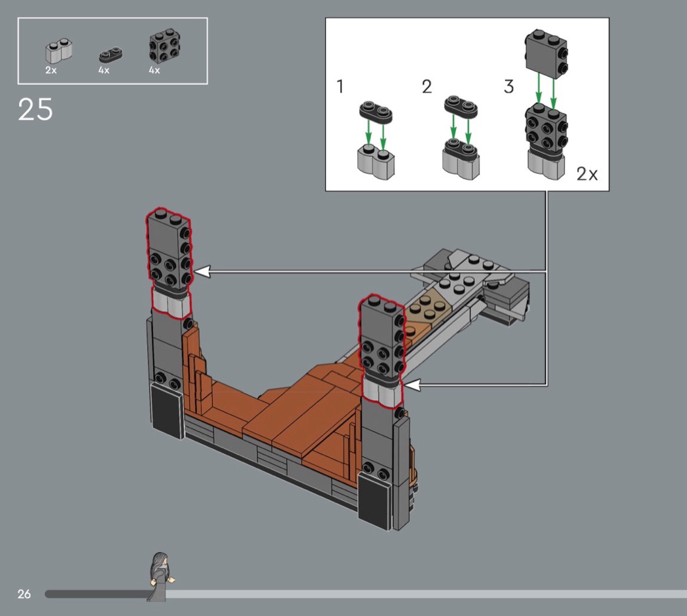Viewport: 687px width, 616px height.
Task: Click the dark gray studded brick in parts list
Action: click(x=164, y=46)
